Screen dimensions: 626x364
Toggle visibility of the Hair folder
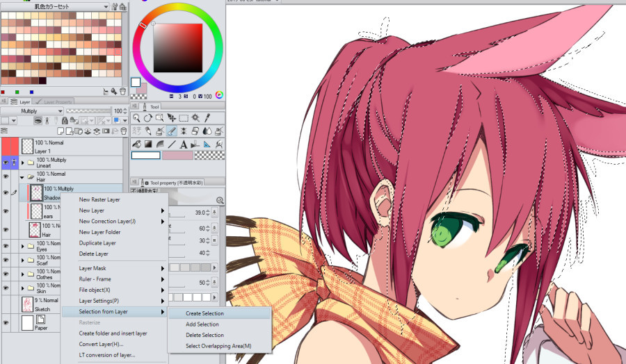pos(6,176)
